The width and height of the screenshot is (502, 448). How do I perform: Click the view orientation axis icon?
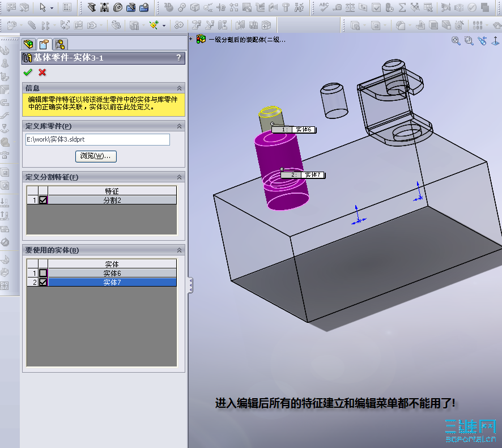(495, 41)
